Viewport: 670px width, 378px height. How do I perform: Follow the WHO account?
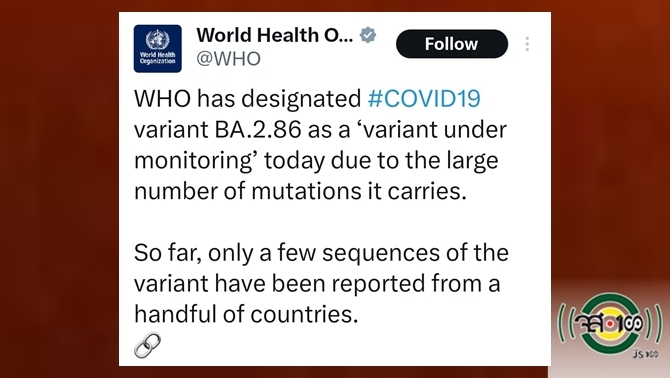pos(452,44)
